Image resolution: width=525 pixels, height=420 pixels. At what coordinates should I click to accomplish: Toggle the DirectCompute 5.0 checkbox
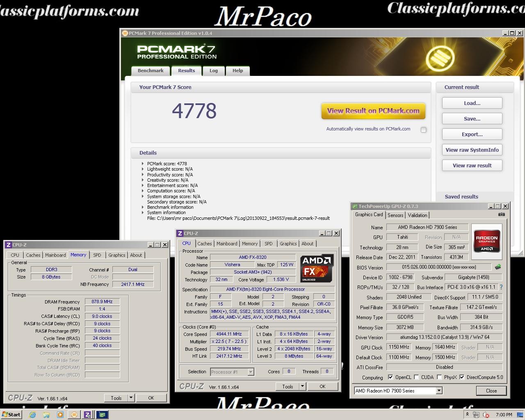tap(462, 377)
